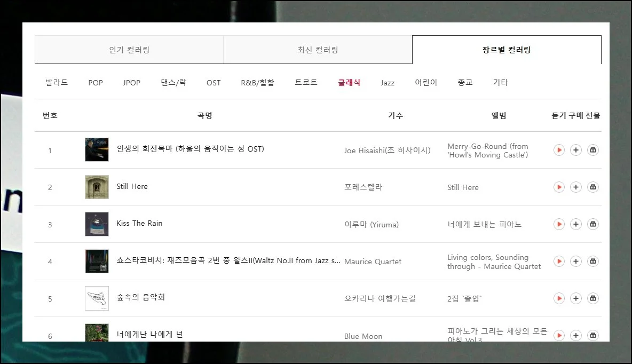Play 인생의 회전목마 track
This screenshot has width=632, height=364.
[559, 151]
